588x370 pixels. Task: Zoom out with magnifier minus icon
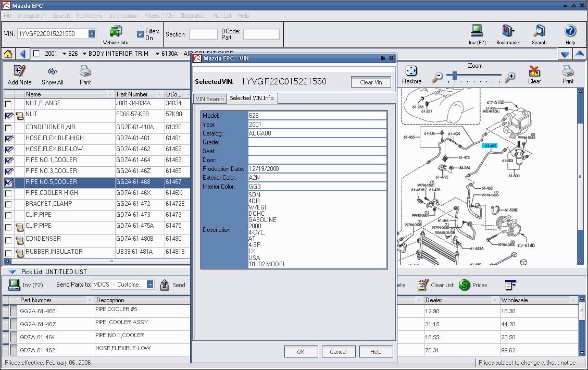[x=437, y=77]
